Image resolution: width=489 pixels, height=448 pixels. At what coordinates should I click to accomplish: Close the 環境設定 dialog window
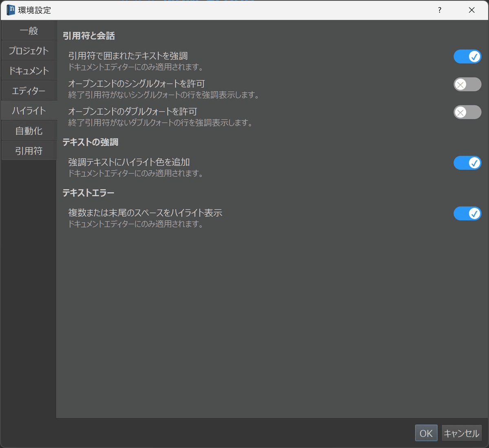click(471, 10)
